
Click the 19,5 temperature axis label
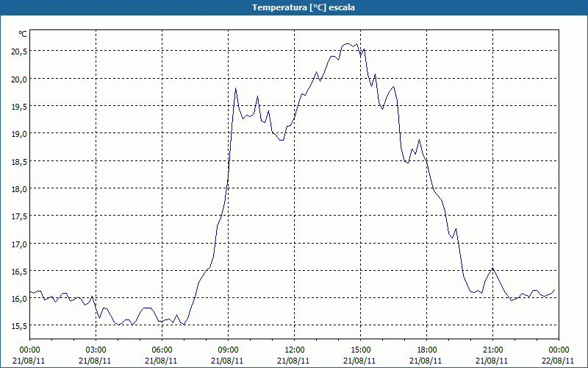pyautogui.click(x=19, y=107)
